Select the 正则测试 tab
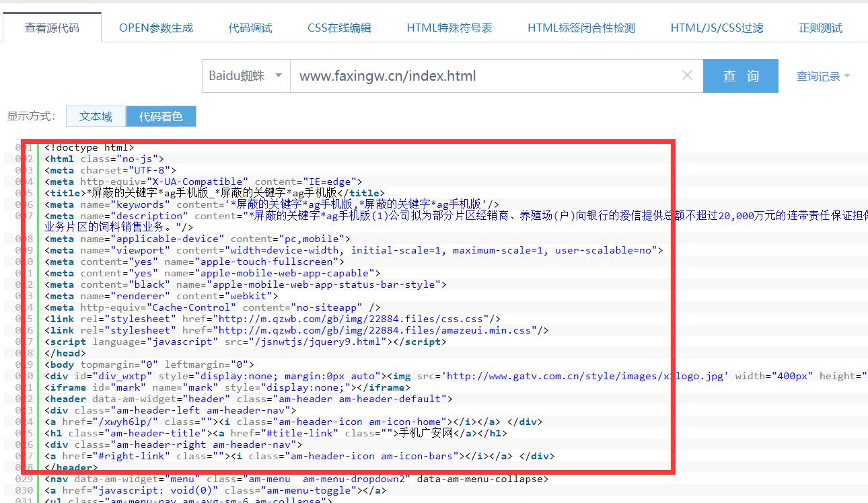868x503 pixels. tap(820, 28)
